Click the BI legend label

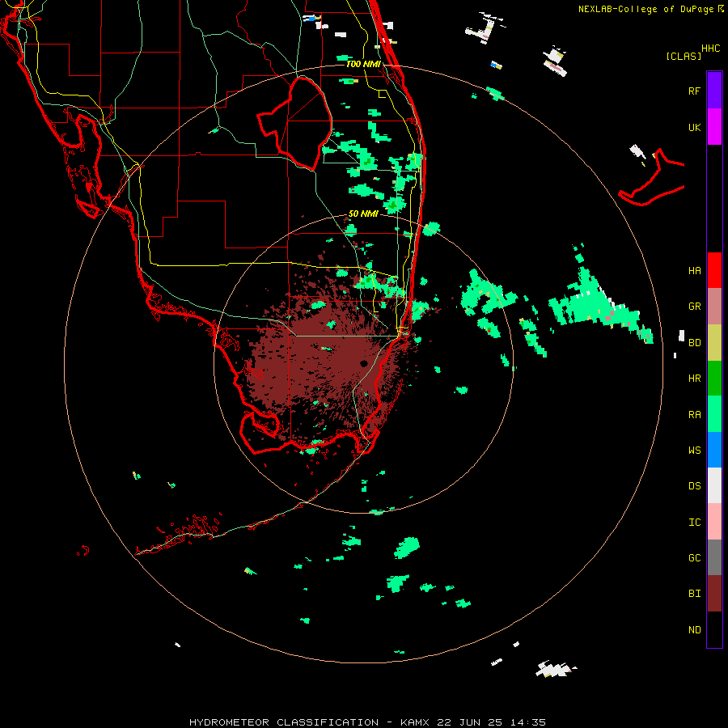pos(695,594)
